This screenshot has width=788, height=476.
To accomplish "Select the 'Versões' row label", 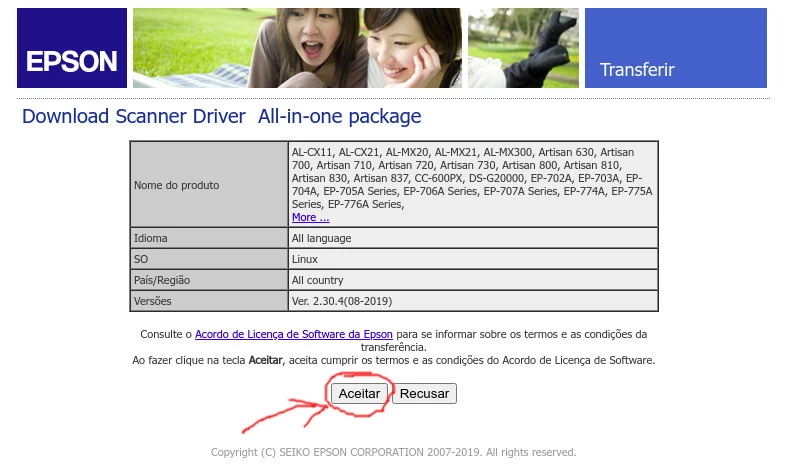I will coord(209,301).
